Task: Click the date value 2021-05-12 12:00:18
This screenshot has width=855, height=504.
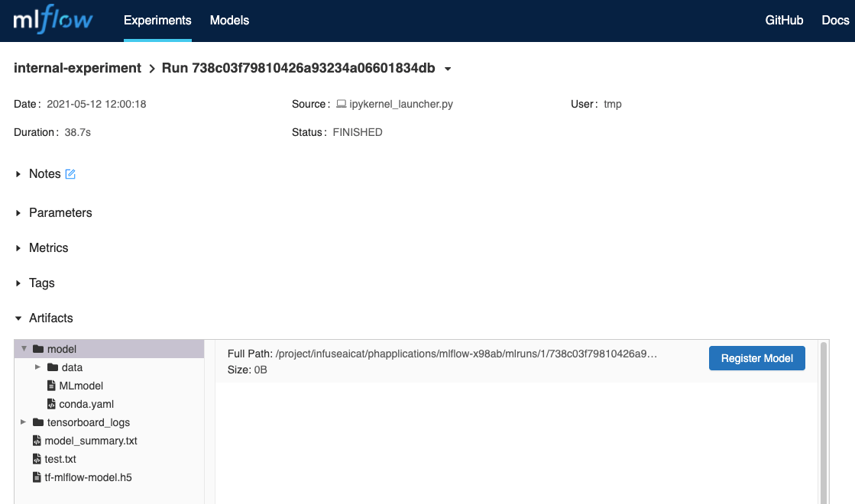Action: pyautogui.click(x=96, y=104)
